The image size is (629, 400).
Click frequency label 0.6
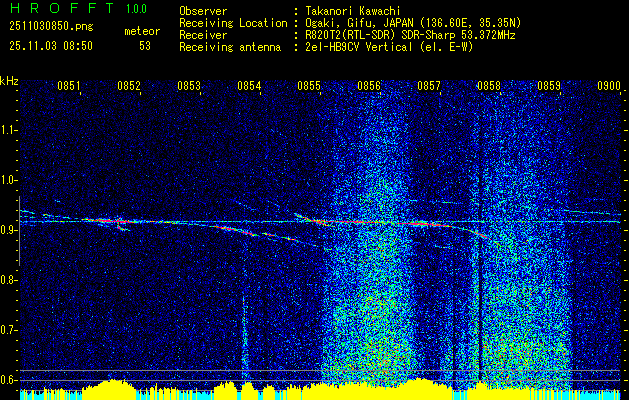click(9, 380)
